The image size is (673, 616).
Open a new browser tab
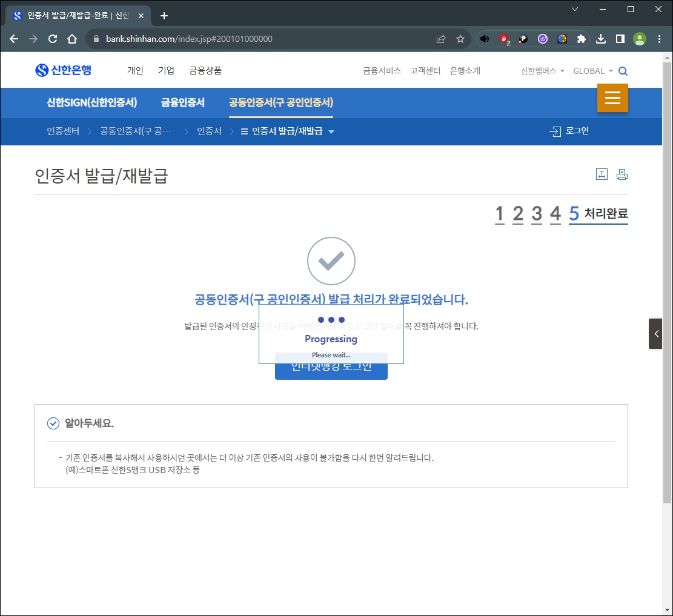(164, 16)
